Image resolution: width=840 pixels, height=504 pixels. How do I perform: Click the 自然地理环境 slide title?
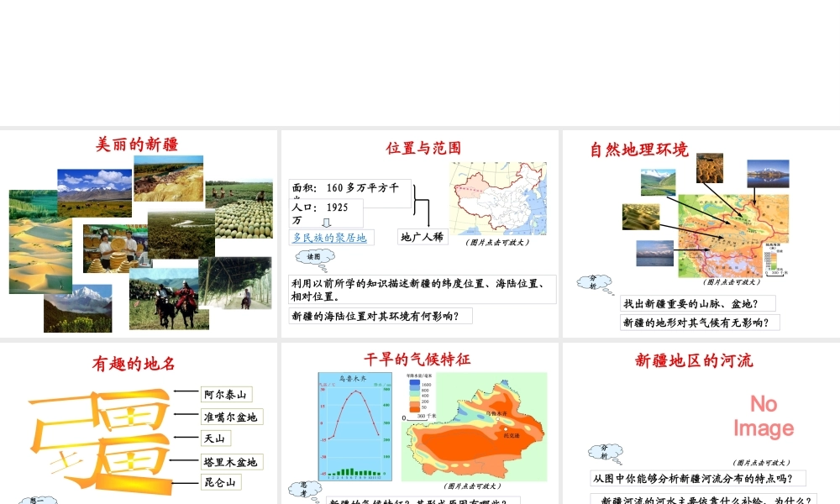[639, 150]
